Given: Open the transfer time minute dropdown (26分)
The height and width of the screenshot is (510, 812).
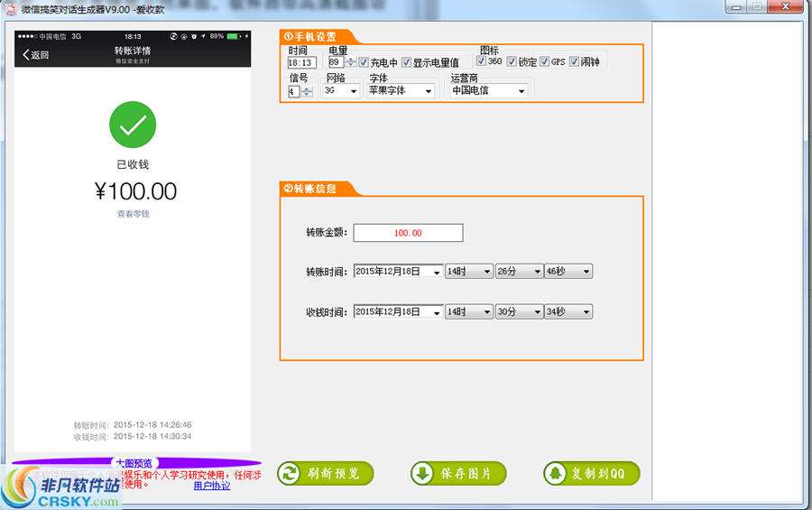Looking at the screenshot, I should click(519, 271).
